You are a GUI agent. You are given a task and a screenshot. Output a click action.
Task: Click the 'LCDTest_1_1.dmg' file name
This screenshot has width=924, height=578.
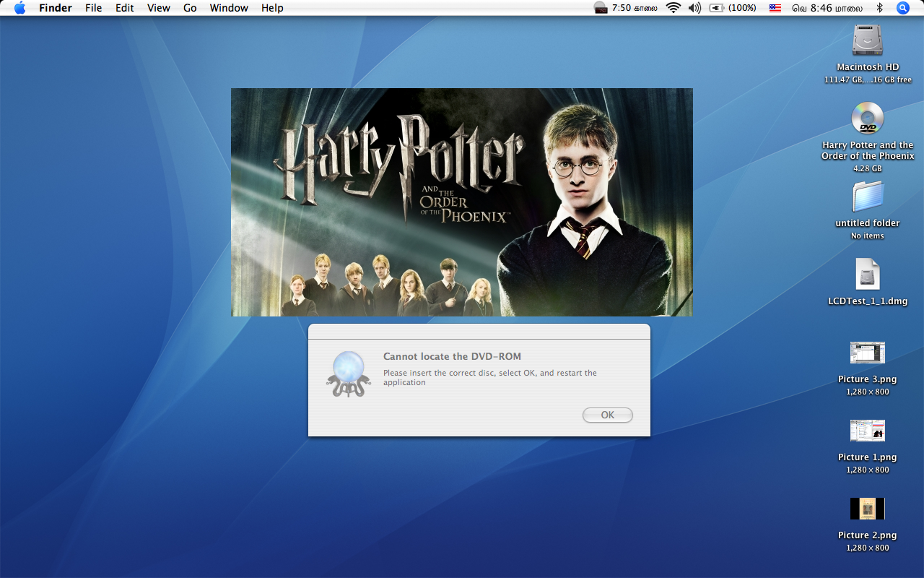pos(868,301)
